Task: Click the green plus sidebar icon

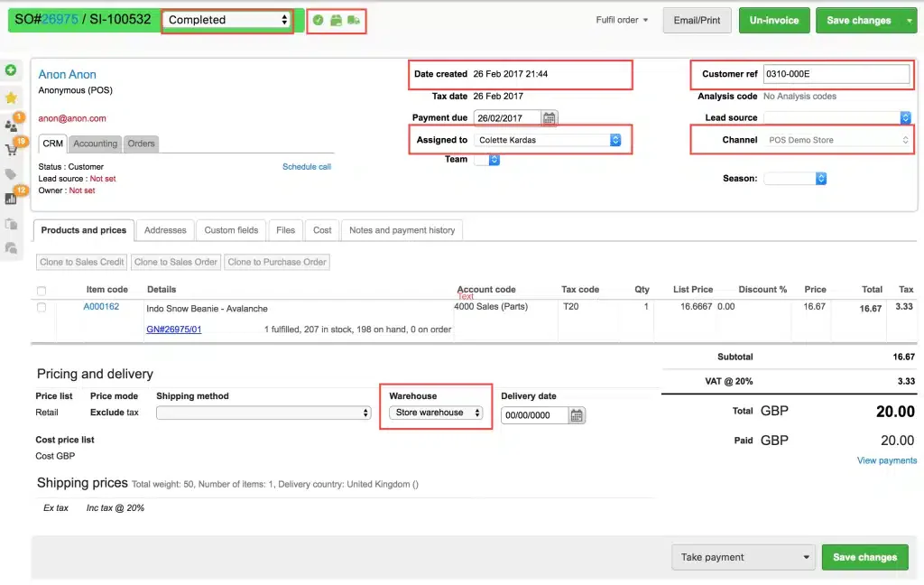Action: 11,70
